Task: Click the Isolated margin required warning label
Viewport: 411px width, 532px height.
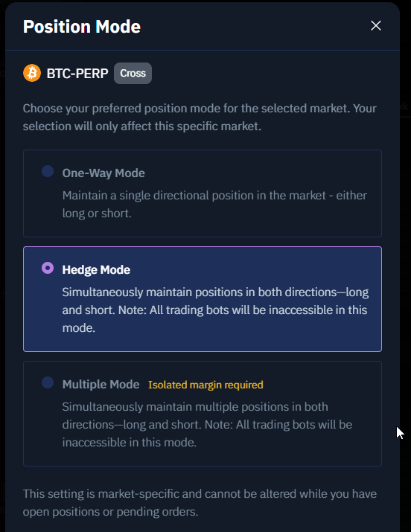Action: (205, 385)
